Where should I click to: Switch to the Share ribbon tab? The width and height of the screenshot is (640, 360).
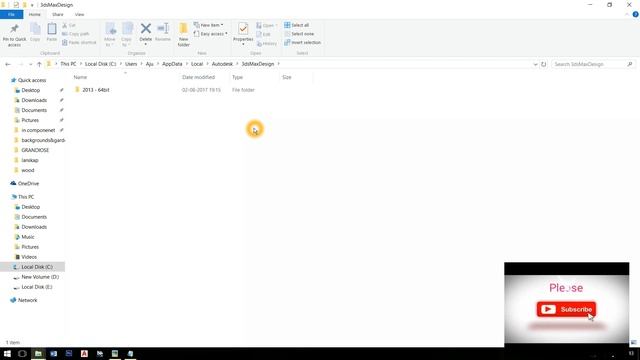pyautogui.click(x=58, y=15)
